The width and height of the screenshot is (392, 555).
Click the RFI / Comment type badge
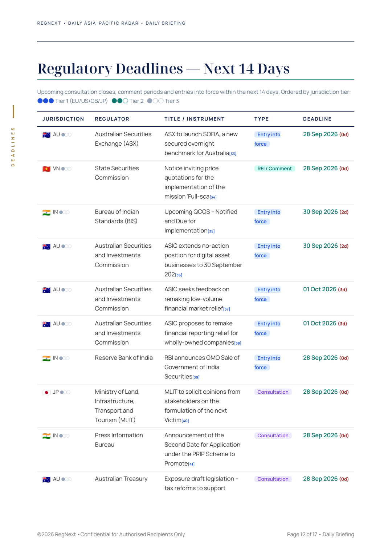pos(274,169)
